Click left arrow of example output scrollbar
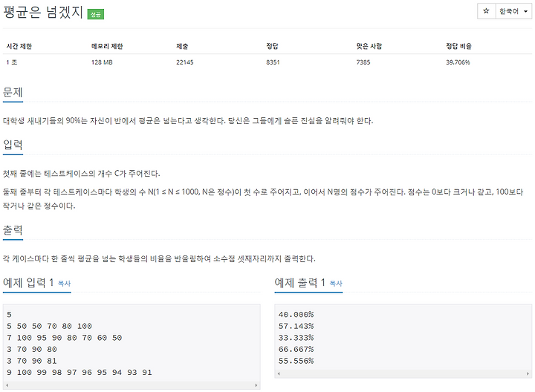This screenshot has width=535, height=392. 279,373
